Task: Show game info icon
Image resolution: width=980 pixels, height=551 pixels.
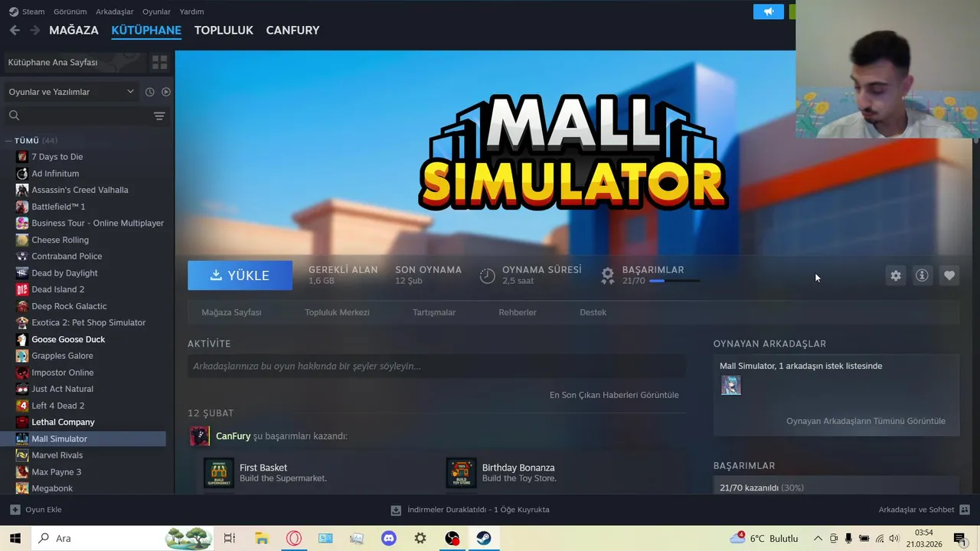Action: tap(922, 275)
